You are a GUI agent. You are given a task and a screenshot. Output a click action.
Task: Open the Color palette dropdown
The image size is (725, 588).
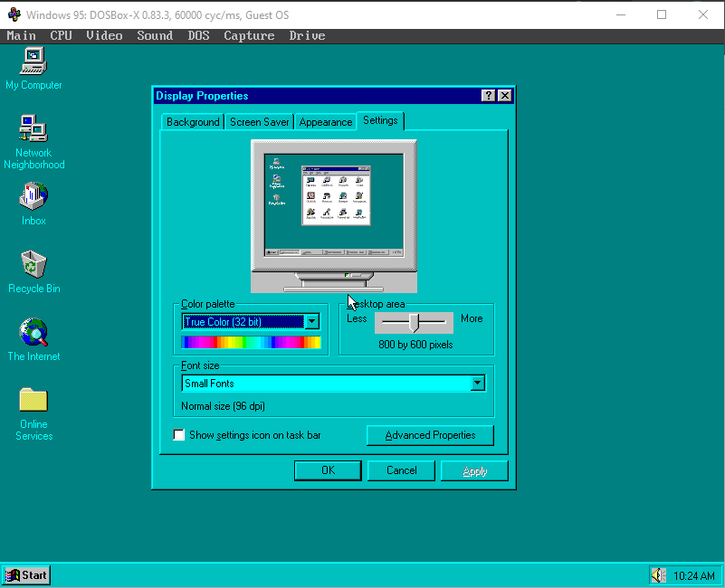pos(311,321)
